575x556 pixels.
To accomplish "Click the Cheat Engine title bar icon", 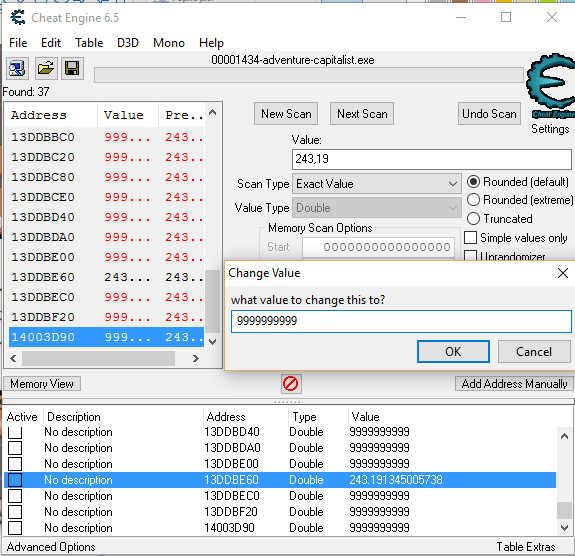I will click(18, 17).
